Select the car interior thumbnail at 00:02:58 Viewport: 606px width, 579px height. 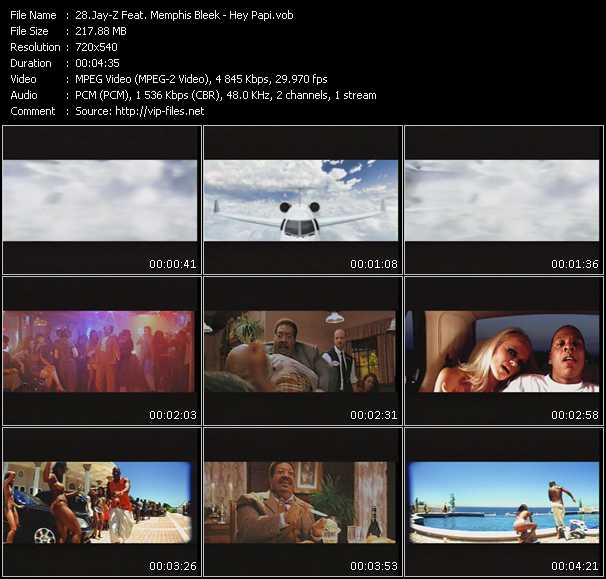point(504,351)
